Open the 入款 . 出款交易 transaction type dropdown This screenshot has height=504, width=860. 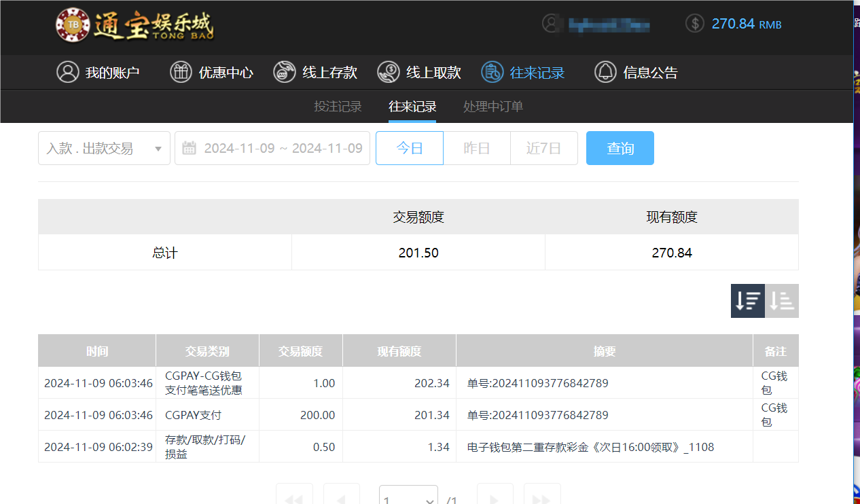(x=103, y=148)
